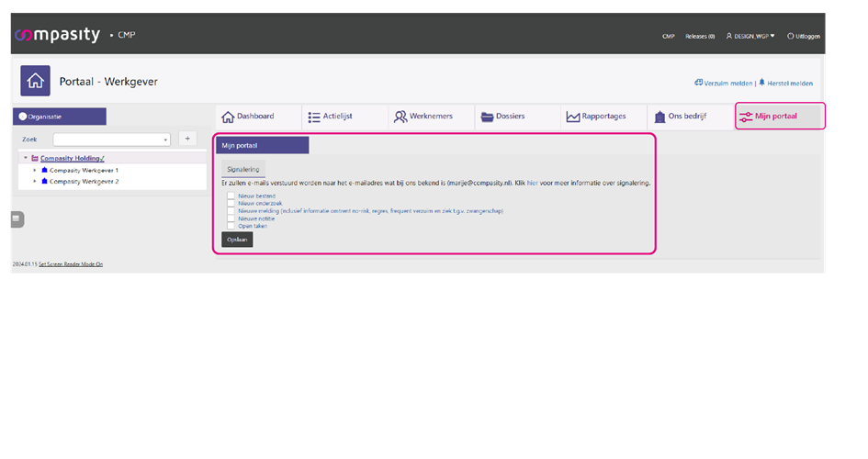This screenshot has height=459, width=868.
Task: Click the Rapportages chart icon
Action: click(573, 117)
